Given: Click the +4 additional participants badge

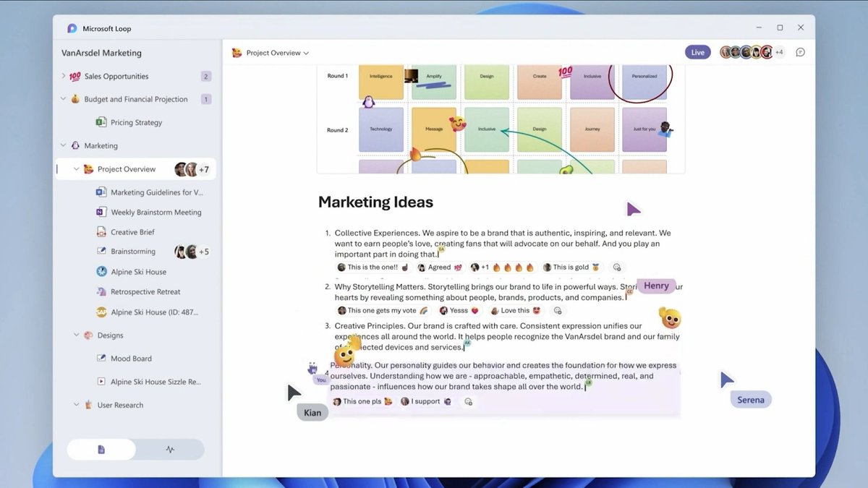Looking at the screenshot, I should 779,52.
